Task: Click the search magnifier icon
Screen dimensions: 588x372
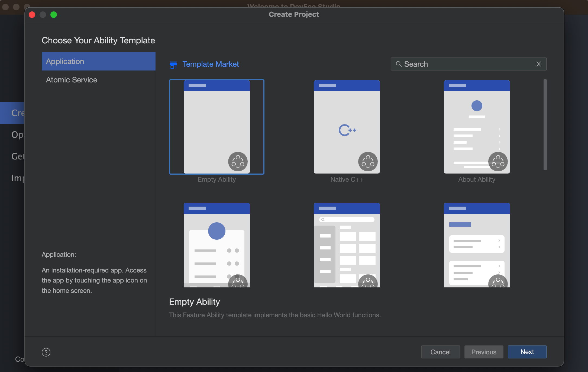Action: (x=399, y=64)
